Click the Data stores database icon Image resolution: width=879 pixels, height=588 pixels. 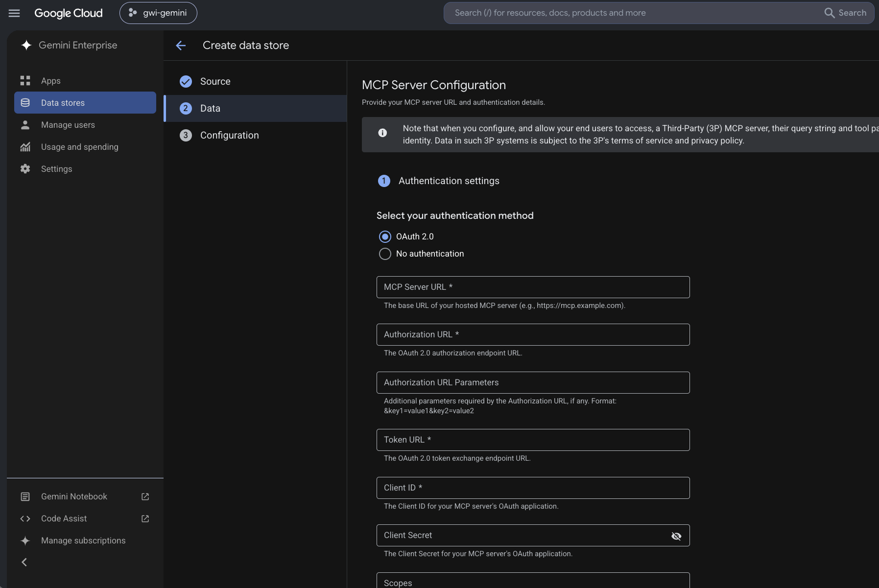point(25,103)
